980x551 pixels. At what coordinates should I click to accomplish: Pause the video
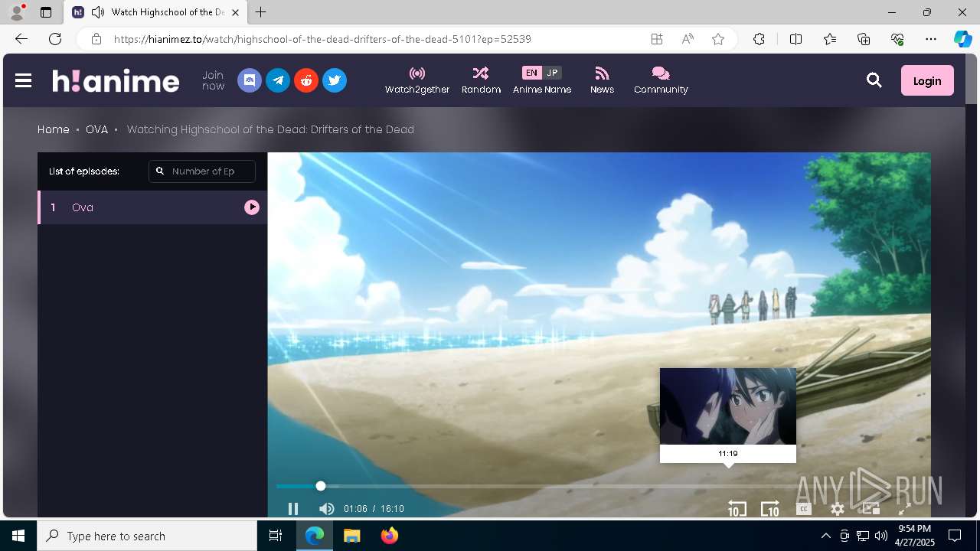point(292,509)
